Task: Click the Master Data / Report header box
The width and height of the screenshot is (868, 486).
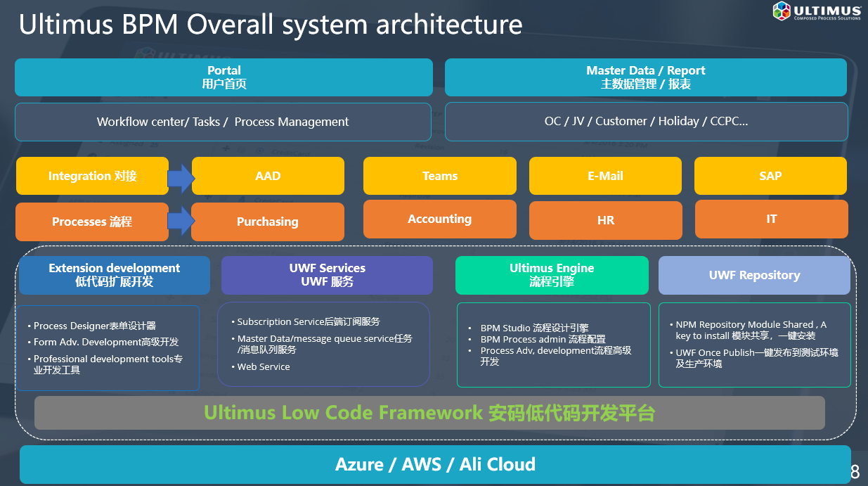Action: pos(646,77)
